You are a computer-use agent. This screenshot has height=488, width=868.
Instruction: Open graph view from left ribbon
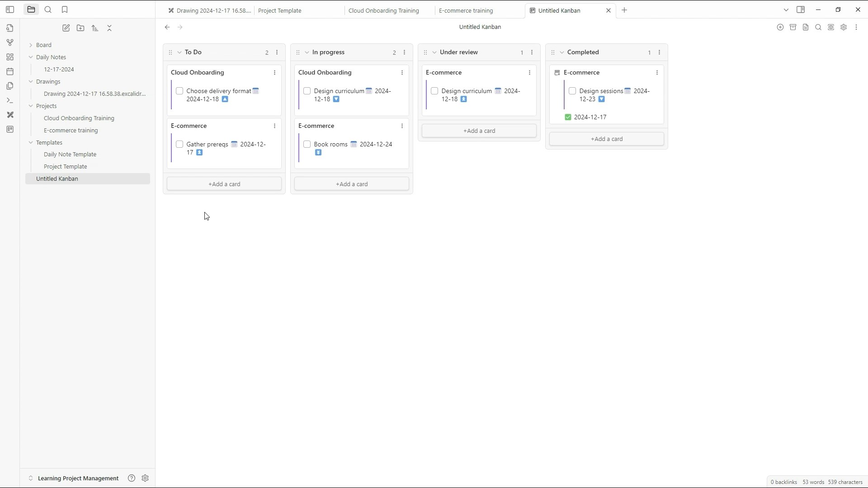point(10,42)
